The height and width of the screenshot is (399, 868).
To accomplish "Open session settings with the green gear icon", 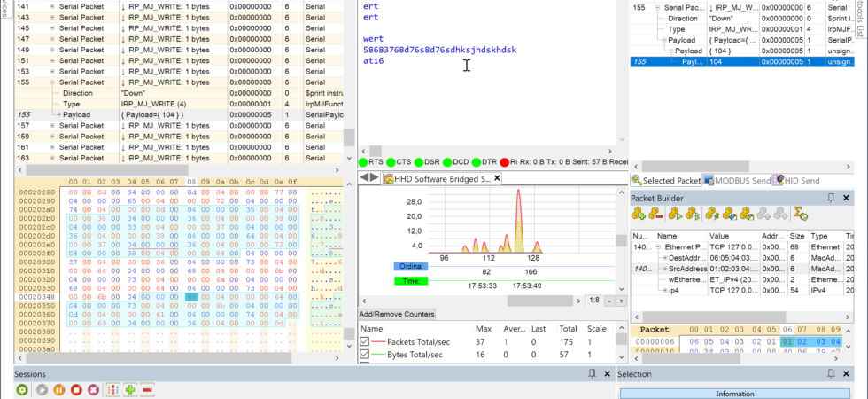I will click(21, 390).
